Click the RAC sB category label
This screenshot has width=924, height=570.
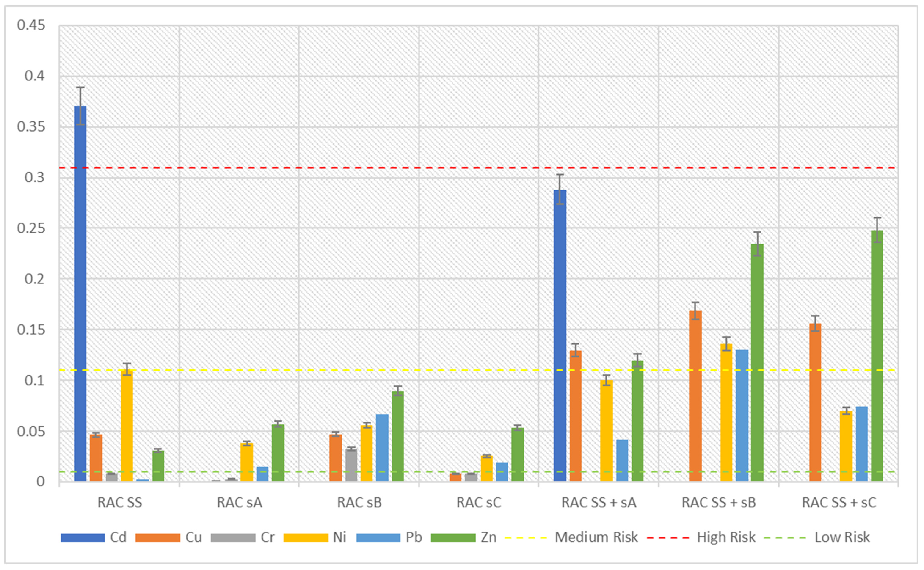coord(359,503)
